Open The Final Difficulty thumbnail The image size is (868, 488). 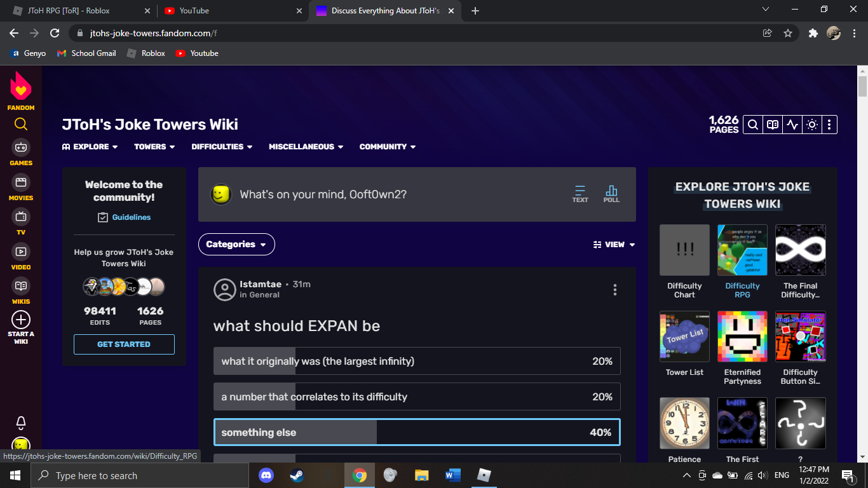click(801, 250)
